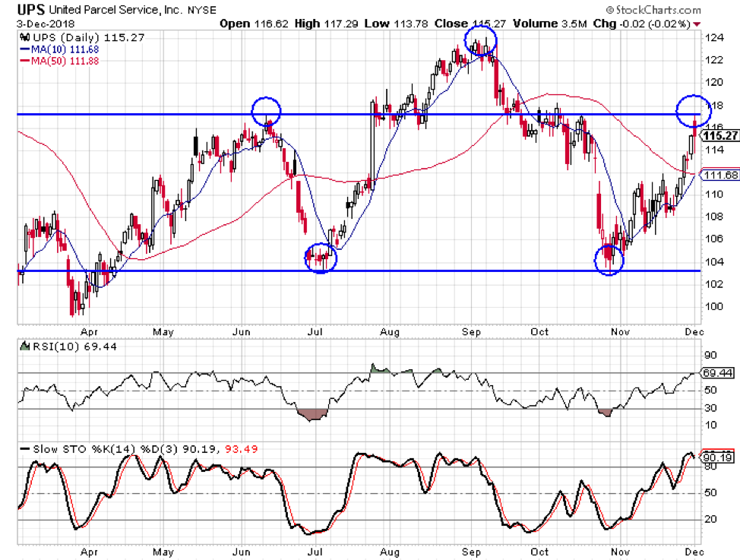
Task: Click the 50 level on the stochastic scale
Action: pos(710,492)
